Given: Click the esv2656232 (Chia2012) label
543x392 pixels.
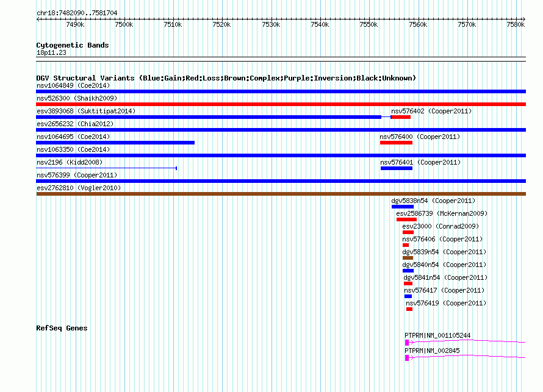Looking at the screenshot, I should (75, 124).
